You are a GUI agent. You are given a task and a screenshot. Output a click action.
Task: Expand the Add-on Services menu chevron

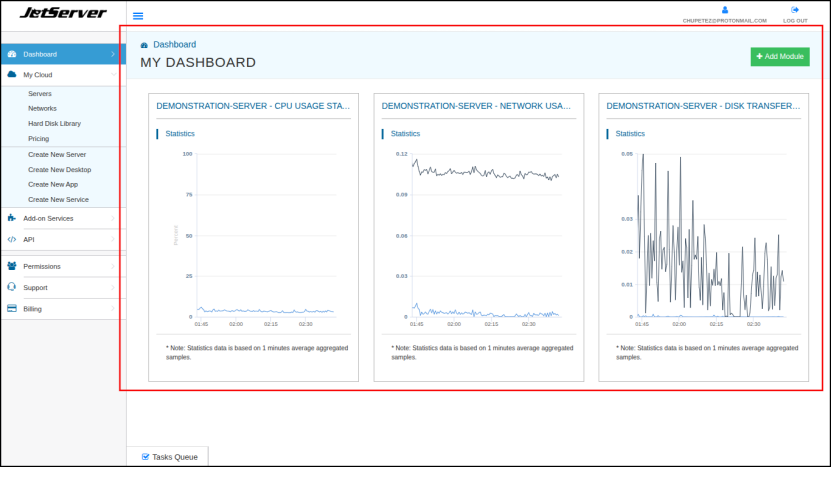pos(113,218)
